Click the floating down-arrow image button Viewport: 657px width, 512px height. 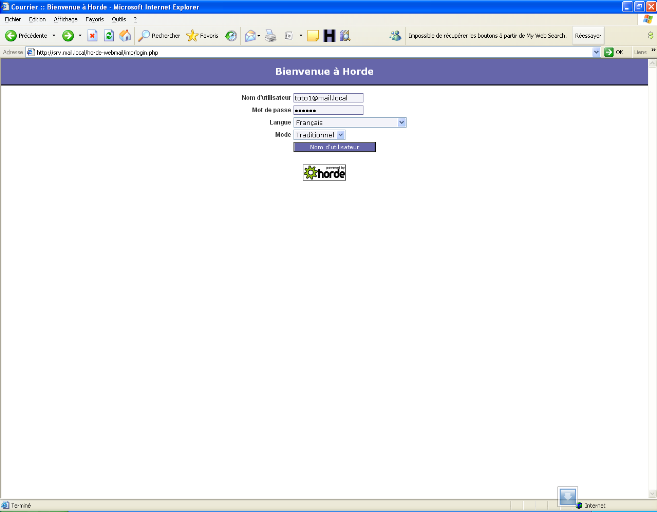[x=567, y=496]
